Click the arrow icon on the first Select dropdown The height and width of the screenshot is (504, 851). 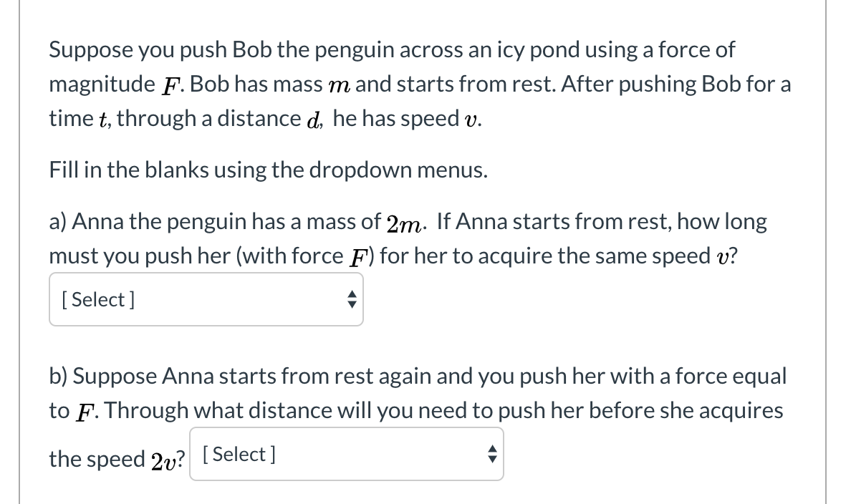352,300
